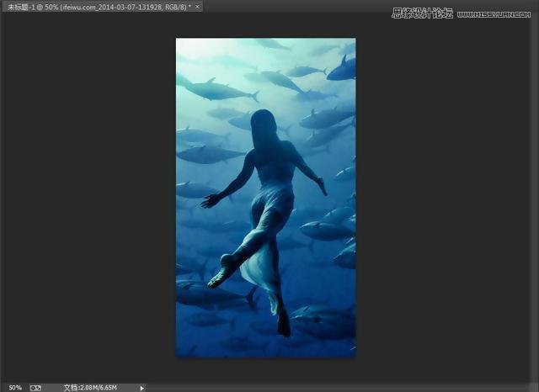Screen dimensions: 539x392
Task: Click the status bar preview icon next to zoom
Action: [35, 387]
